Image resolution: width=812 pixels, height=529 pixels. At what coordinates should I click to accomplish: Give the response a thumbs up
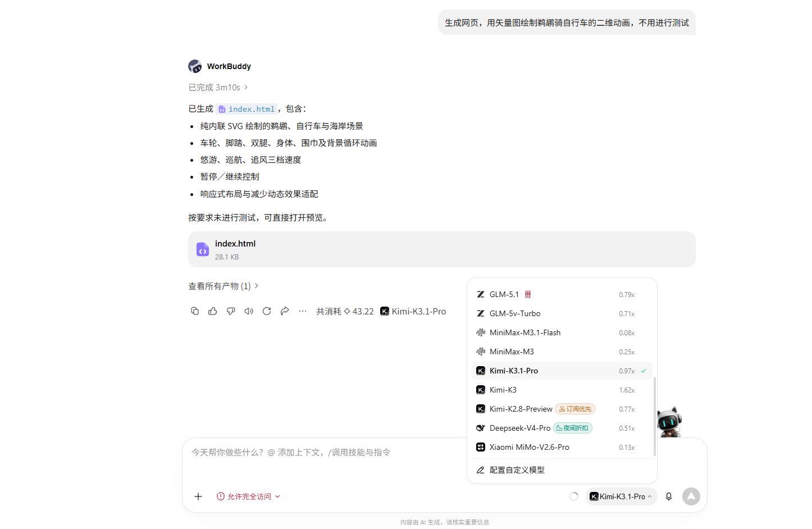point(213,311)
